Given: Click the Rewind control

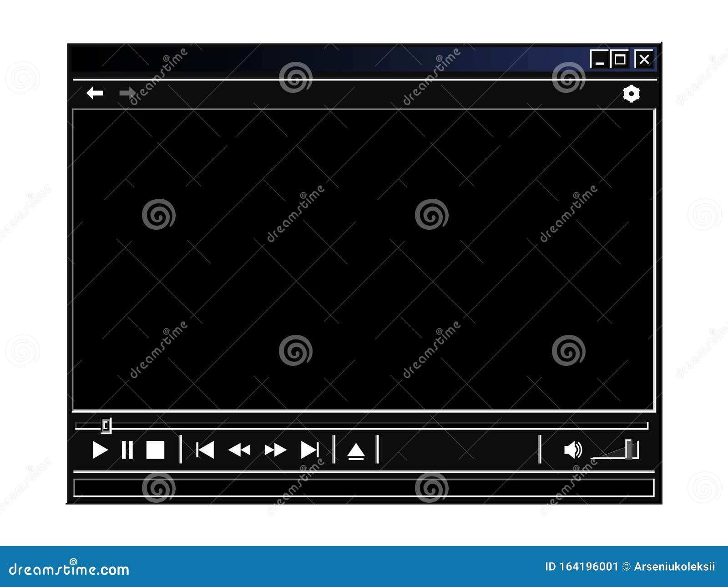Looking at the screenshot, I should [240, 450].
